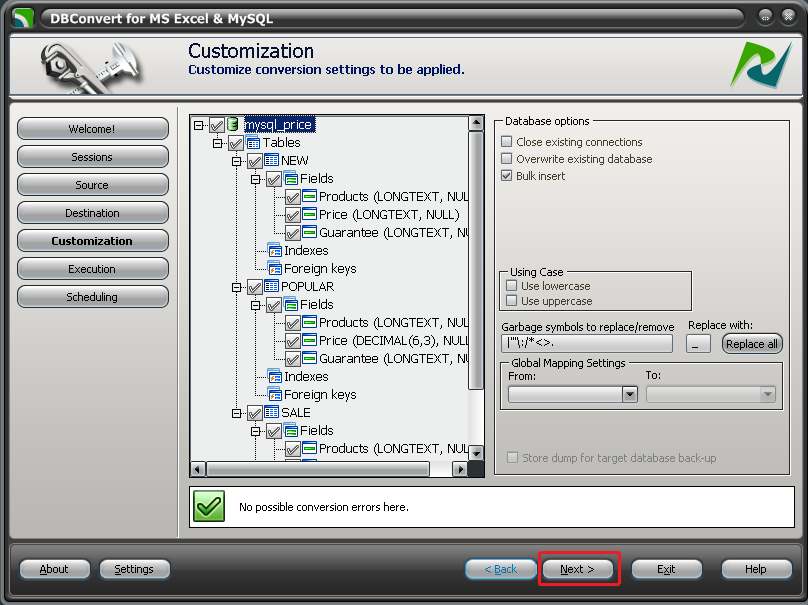808x605 pixels.
Task: Uncheck the NEW table checkbox
Action: 255,161
